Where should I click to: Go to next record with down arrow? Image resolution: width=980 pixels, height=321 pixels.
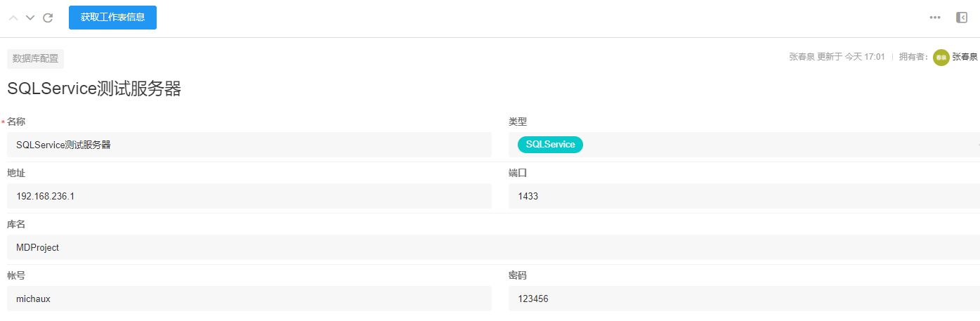coord(30,18)
